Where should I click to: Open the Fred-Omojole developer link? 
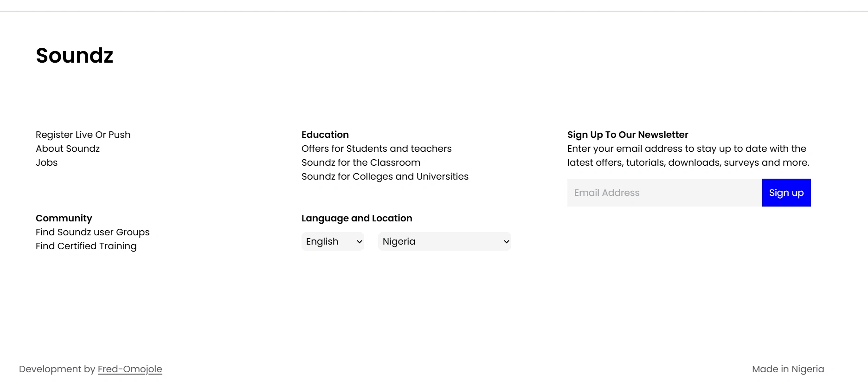130,369
